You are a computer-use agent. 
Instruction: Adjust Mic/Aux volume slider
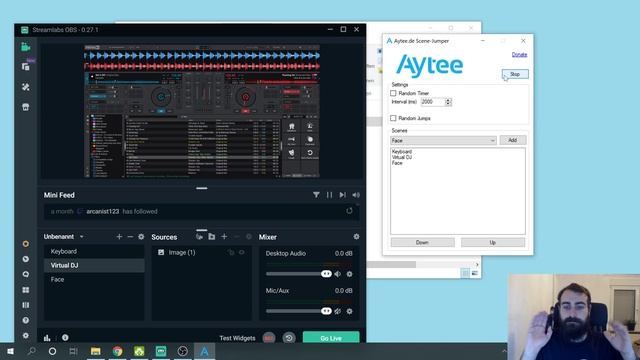pyautogui.click(x=326, y=311)
